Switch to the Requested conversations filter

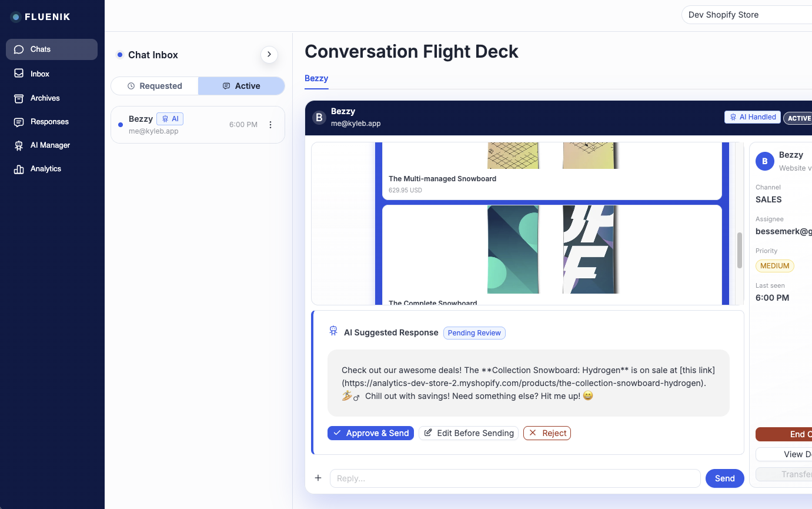point(154,85)
